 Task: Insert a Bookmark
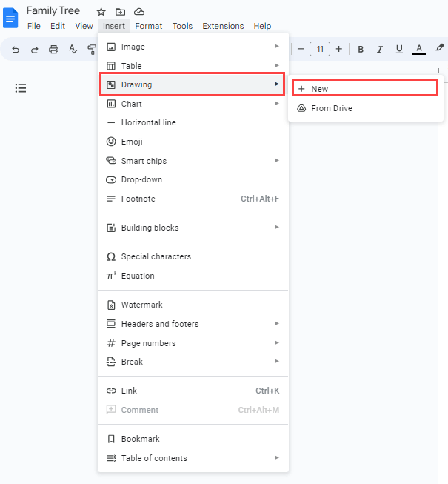[193, 439]
